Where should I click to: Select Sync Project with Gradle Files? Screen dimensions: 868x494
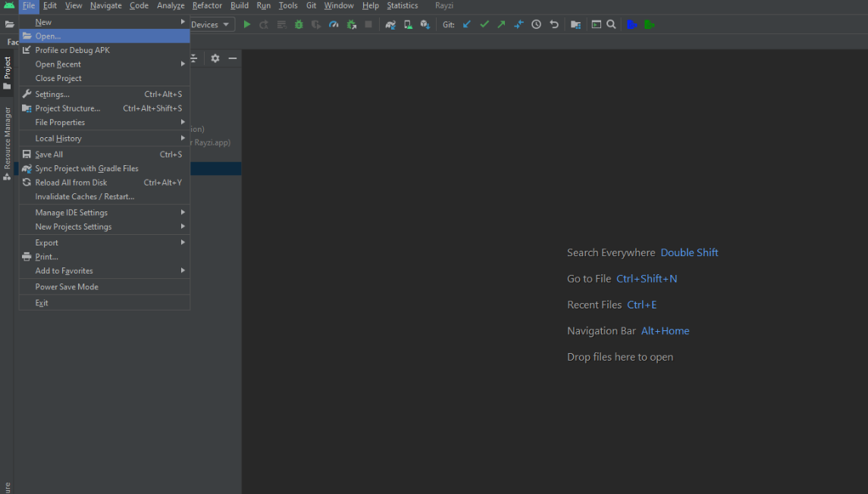pyautogui.click(x=86, y=168)
